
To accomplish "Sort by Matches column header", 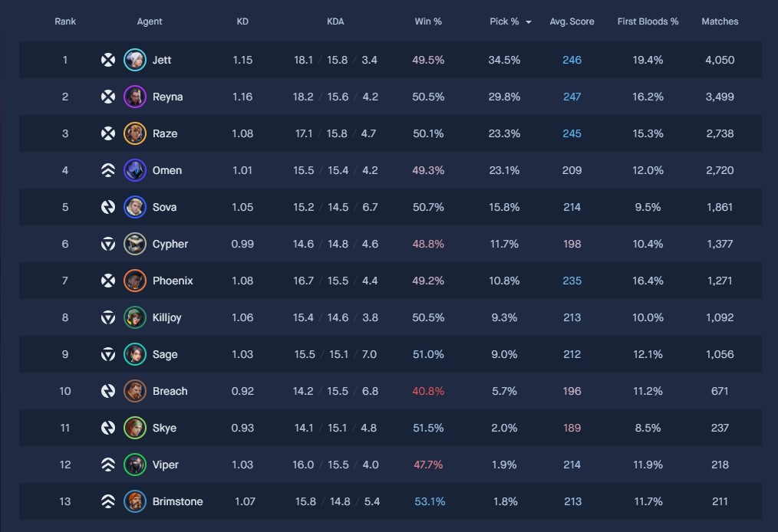I will [720, 21].
